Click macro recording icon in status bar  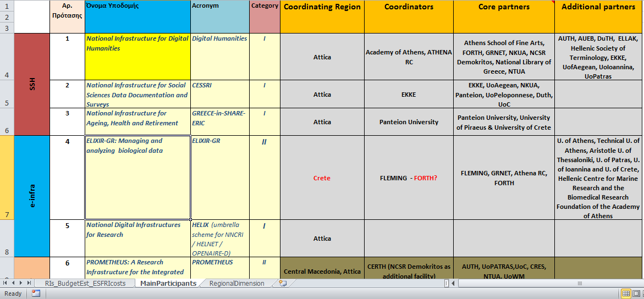tap(36, 294)
